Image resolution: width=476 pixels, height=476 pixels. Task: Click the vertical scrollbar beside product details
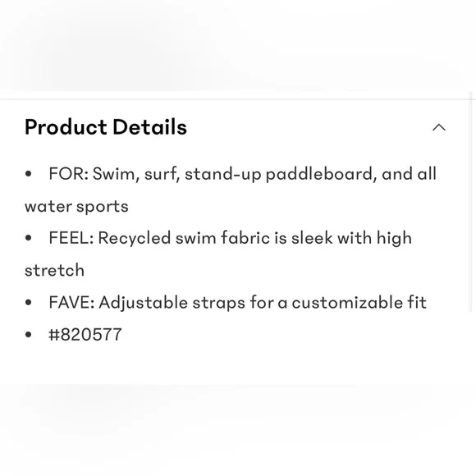click(x=470, y=202)
